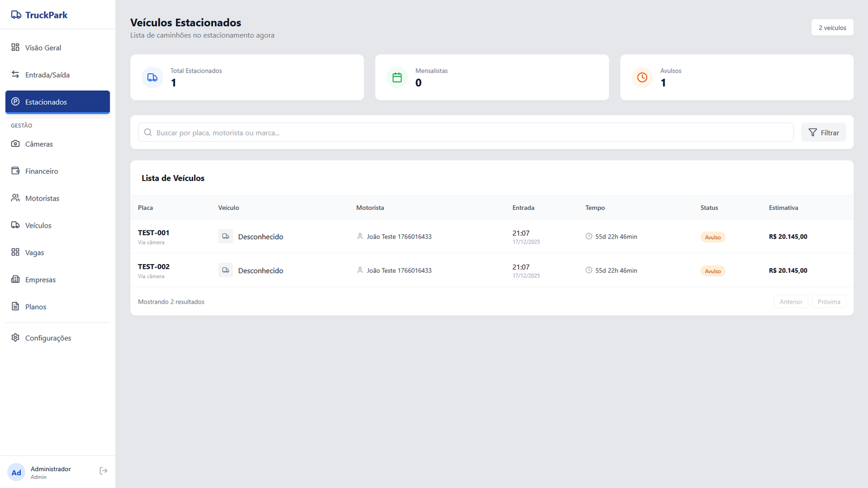
Task: Click the Avulso badge on the TEST-001 row
Action: pos(712,237)
